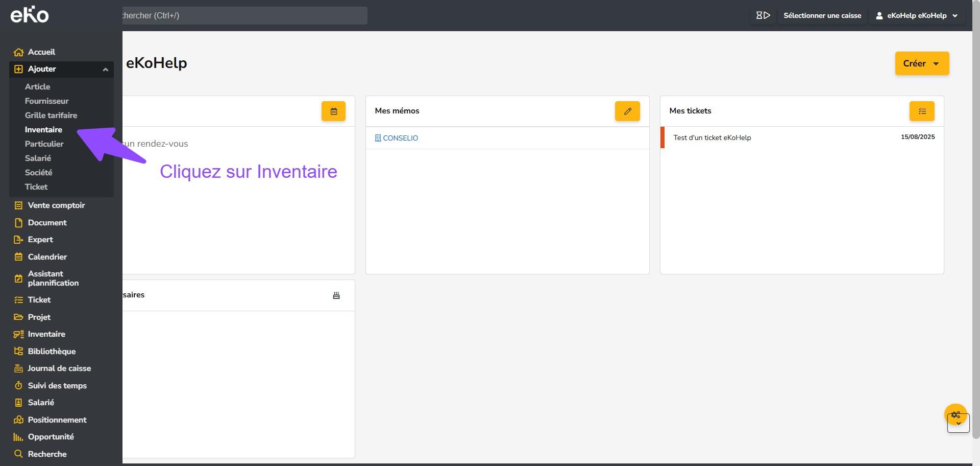Open the Test d'un ticket eKoHelp ticket
Viewport: 980px width, 466px height.
(x=712, y=137)
